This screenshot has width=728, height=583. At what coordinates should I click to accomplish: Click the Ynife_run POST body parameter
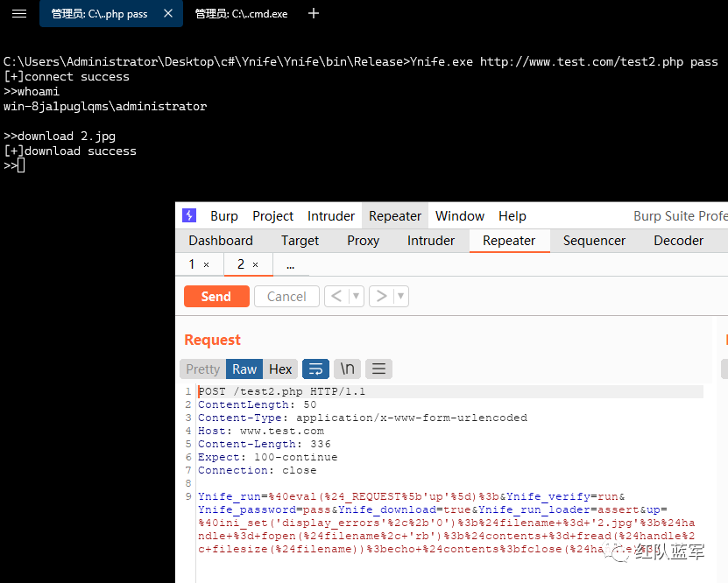click(x=230, y=496)
